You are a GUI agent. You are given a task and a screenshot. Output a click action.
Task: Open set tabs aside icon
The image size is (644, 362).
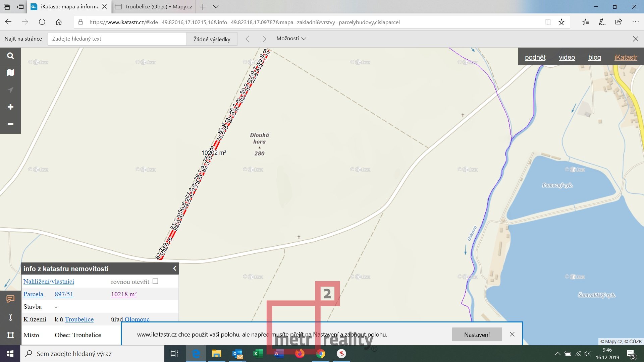[20, 7]
